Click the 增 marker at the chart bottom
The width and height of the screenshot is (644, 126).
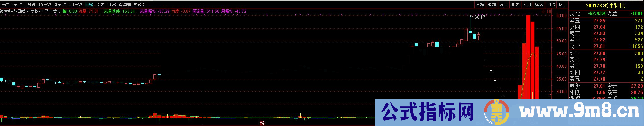262,123
